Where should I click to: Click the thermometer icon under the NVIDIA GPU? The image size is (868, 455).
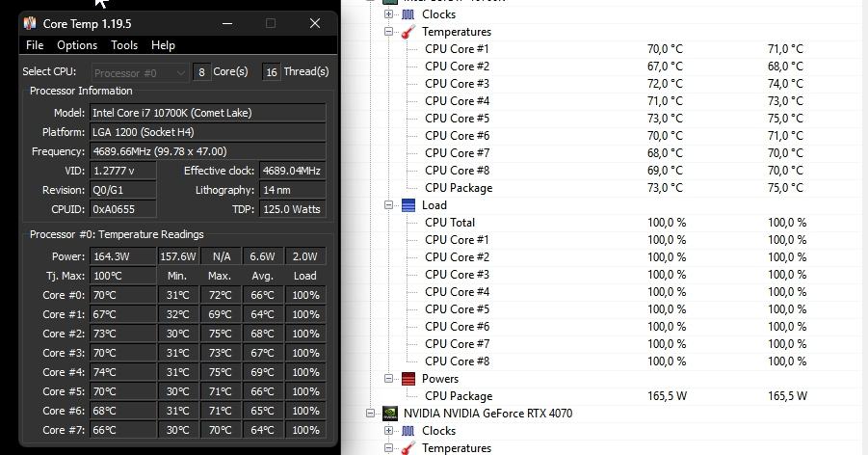click(x=408, y=448)
